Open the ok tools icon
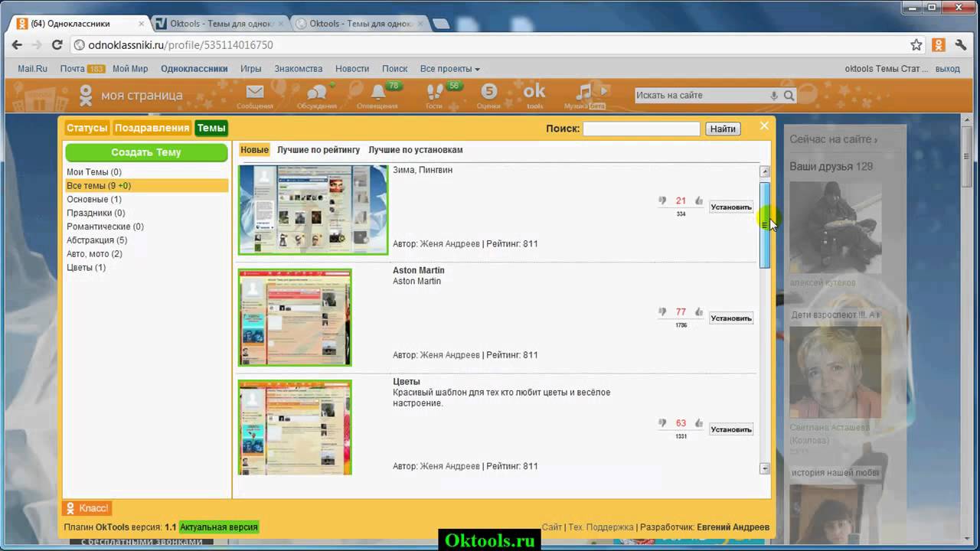This screenshot has width=980, height=551. coord(534,93)
